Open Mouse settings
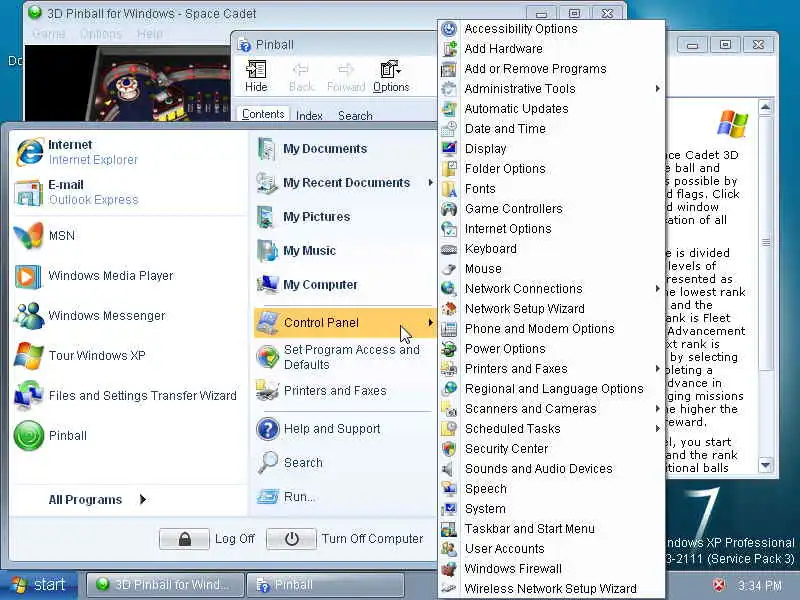 pyautogui.click(x=552, y=269)
